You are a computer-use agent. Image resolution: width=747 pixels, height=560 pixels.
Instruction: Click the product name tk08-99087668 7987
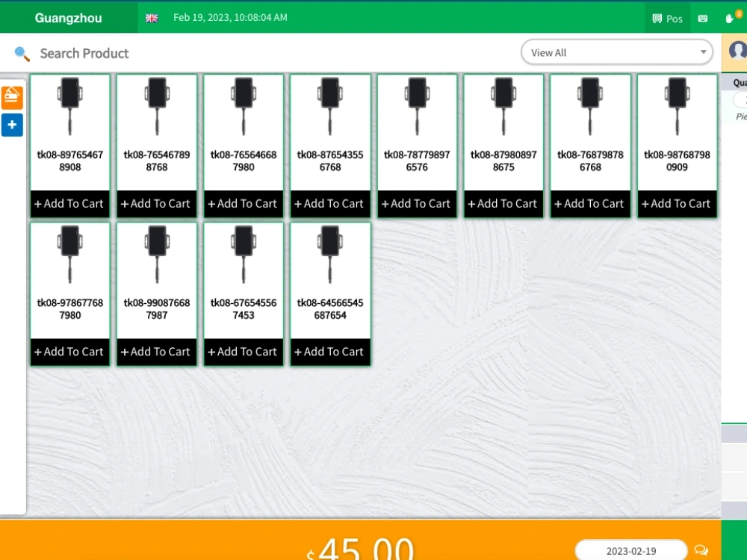click(157, 309)
